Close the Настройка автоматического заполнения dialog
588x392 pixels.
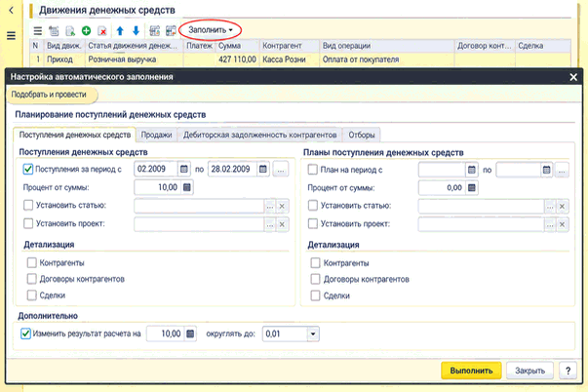(573, 77)
